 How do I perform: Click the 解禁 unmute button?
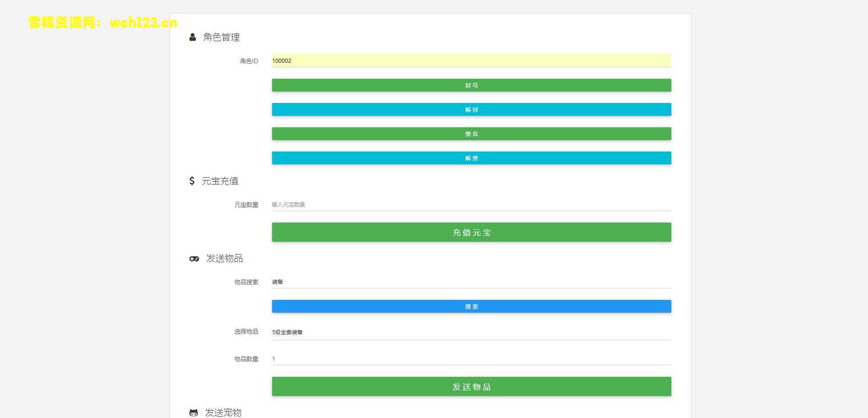(471, 158)
